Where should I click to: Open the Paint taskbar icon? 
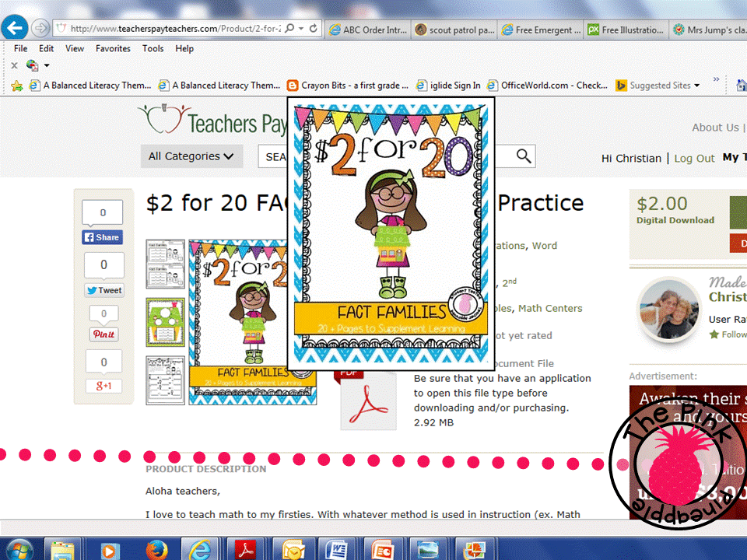474,551
